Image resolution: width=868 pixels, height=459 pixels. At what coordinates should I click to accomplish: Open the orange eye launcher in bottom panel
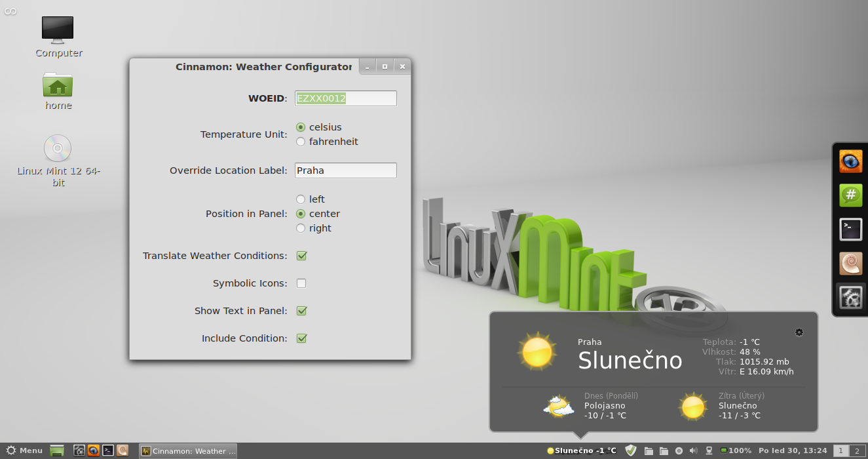coord(93,450)
